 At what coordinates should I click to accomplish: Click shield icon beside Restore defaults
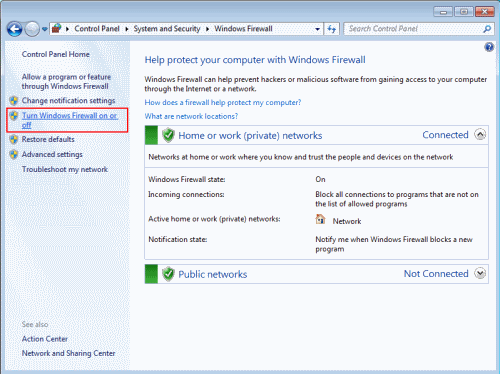tap(14, 139)
